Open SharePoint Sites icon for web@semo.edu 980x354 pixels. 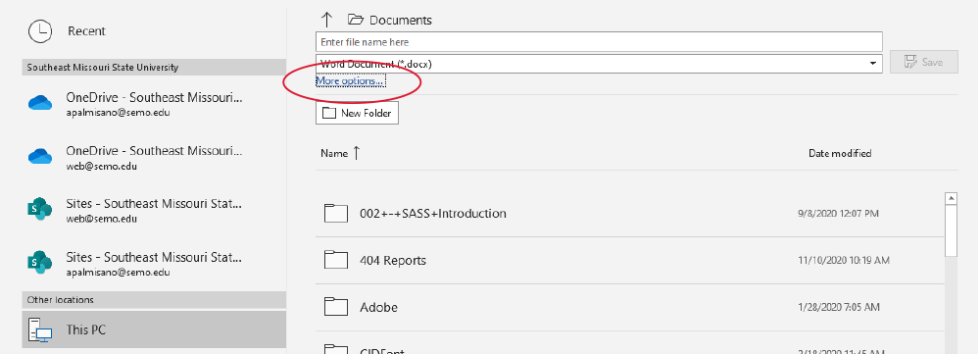[x=40, y=210]
